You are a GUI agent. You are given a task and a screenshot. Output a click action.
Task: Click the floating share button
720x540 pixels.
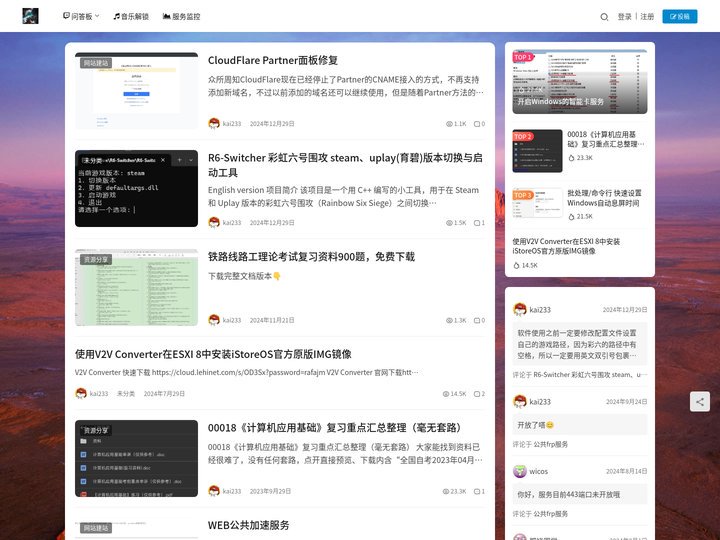[x=700, y=402]
